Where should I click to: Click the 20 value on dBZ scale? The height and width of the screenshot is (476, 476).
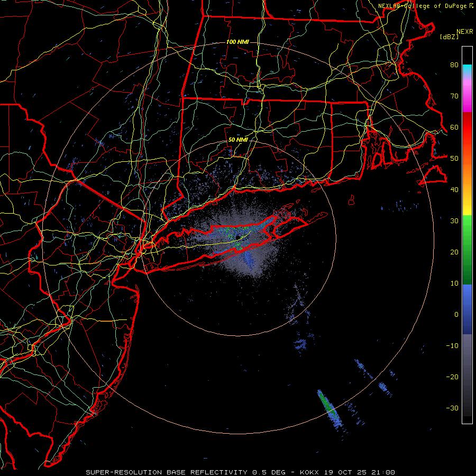[x=454, y=252]
